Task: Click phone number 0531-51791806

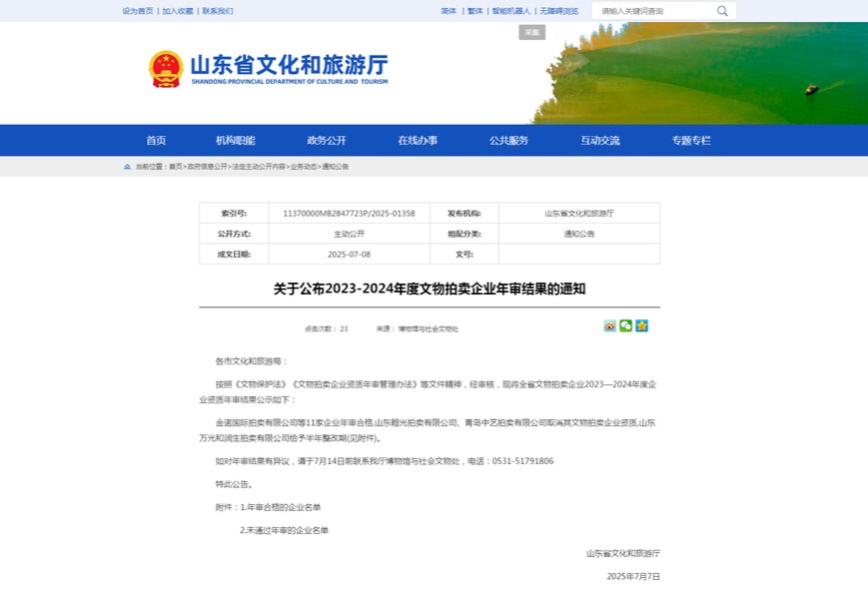Action: 522,461
